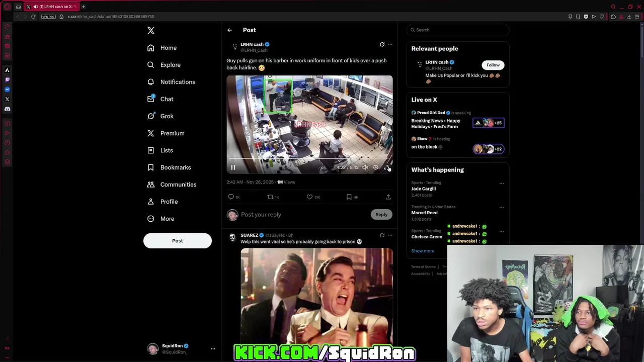Open options for Marcel Reed trend
Screen dimensions: 644x362
point(502,208)
